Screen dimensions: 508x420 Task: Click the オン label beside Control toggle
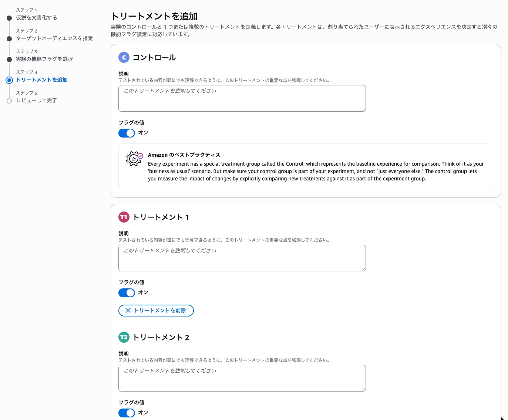(x=143, y=133)
